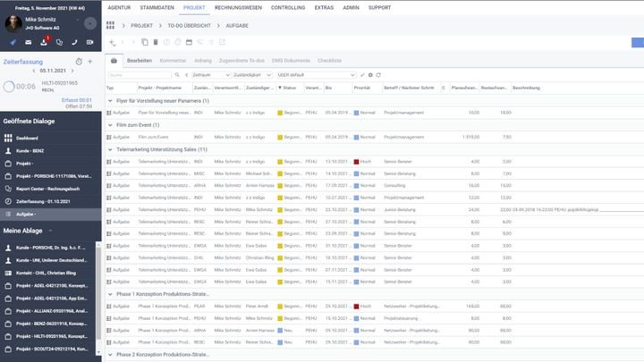This screenshot has width=644, height=362.
Task: Collapse the 'Film zum Event' group
Action: [109, 125]
